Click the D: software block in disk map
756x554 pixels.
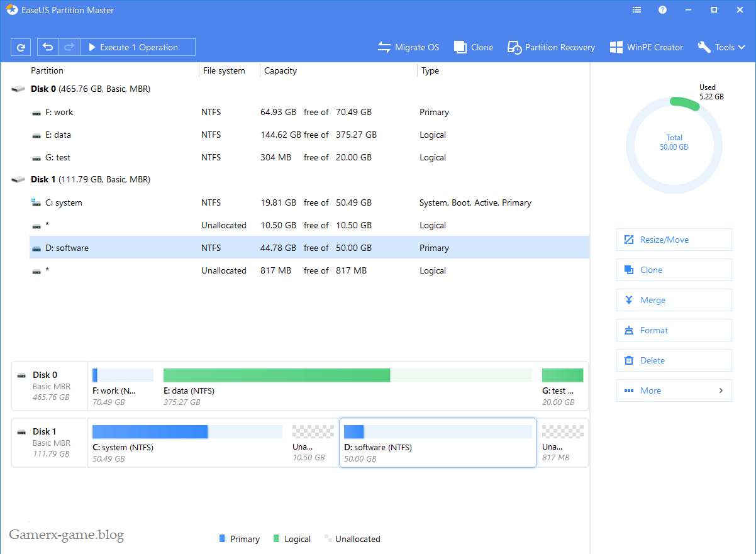(x=438, y=443)
